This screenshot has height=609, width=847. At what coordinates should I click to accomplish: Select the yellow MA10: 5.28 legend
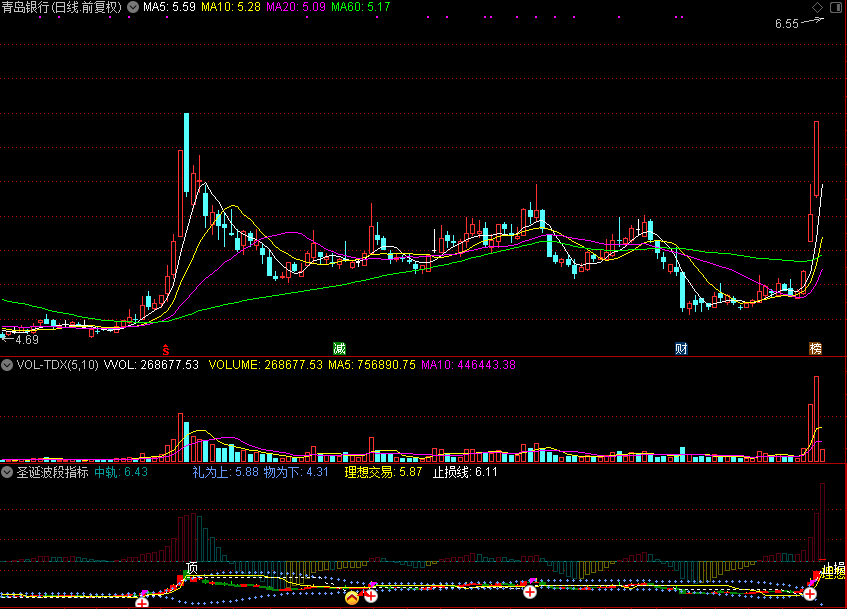coord(231,7)
